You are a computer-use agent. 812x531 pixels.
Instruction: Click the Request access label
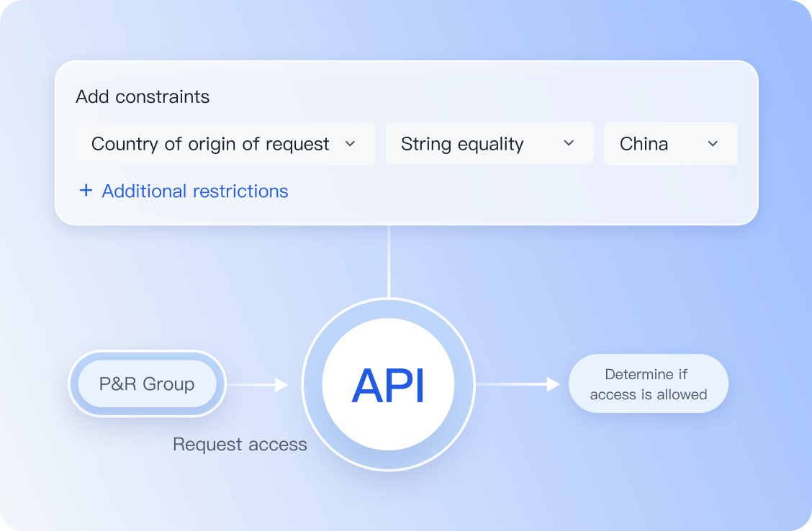(240, 444)
